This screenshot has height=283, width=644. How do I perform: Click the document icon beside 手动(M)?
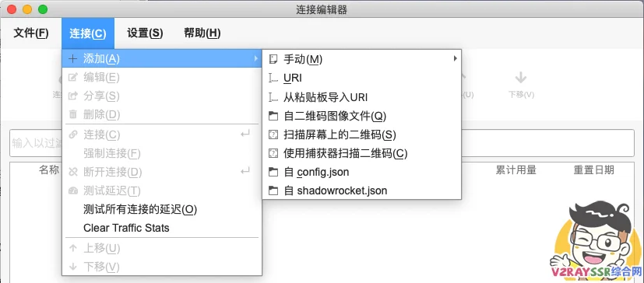(x=273, y=59)
